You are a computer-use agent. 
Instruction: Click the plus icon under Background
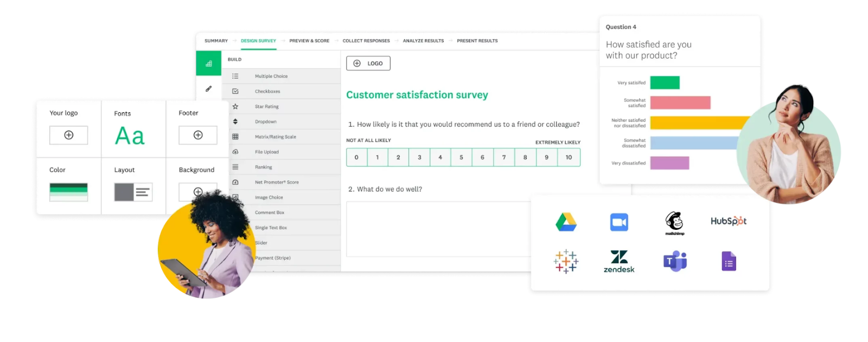click(x=198, y=191)
